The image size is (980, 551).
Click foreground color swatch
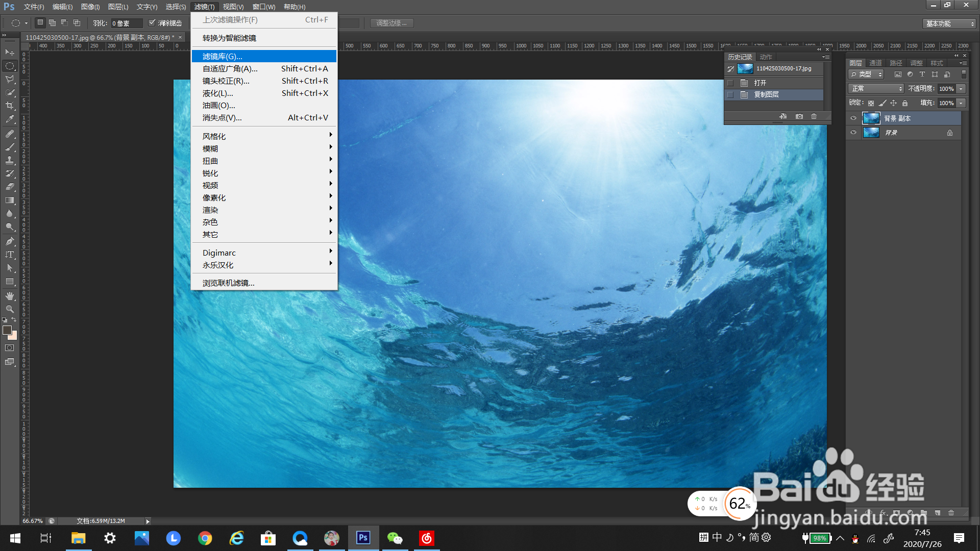tap(7, 330)
